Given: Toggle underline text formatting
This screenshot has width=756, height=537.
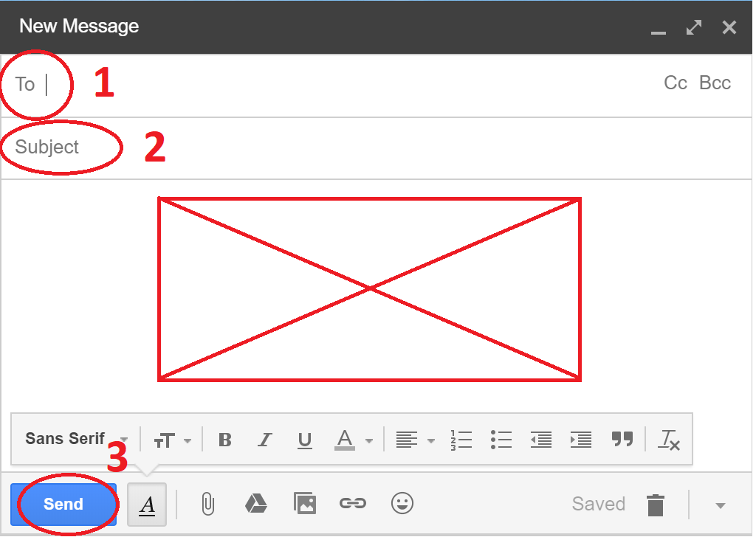Looking at the screenshot, I should point(304,440).
